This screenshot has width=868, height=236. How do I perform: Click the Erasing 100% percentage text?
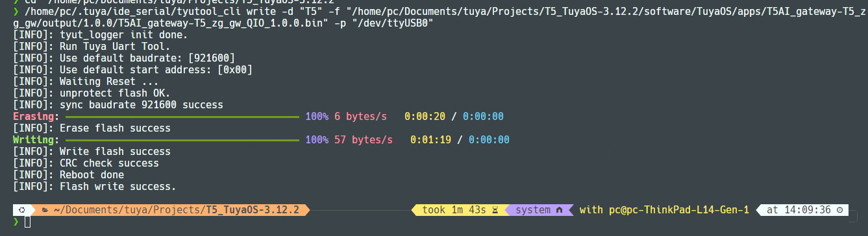[x=317, y=117]
